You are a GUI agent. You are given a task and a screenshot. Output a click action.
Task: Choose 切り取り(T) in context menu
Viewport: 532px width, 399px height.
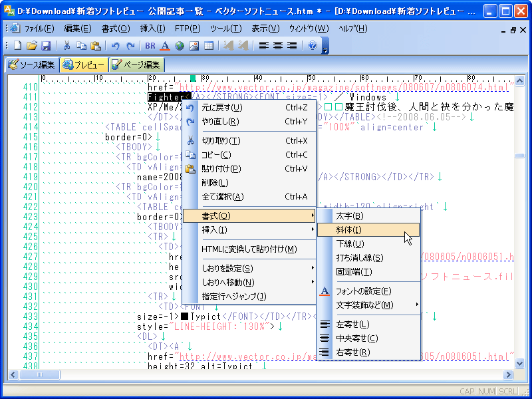(249, 141)
